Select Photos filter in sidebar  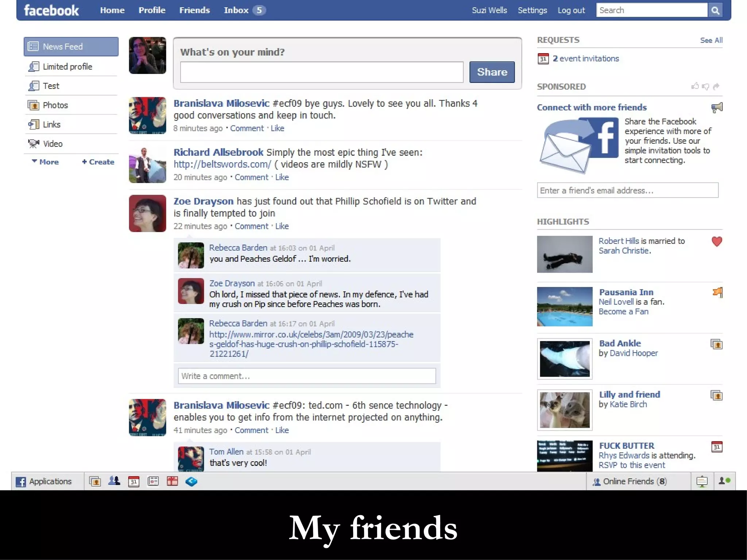point(55,105)
